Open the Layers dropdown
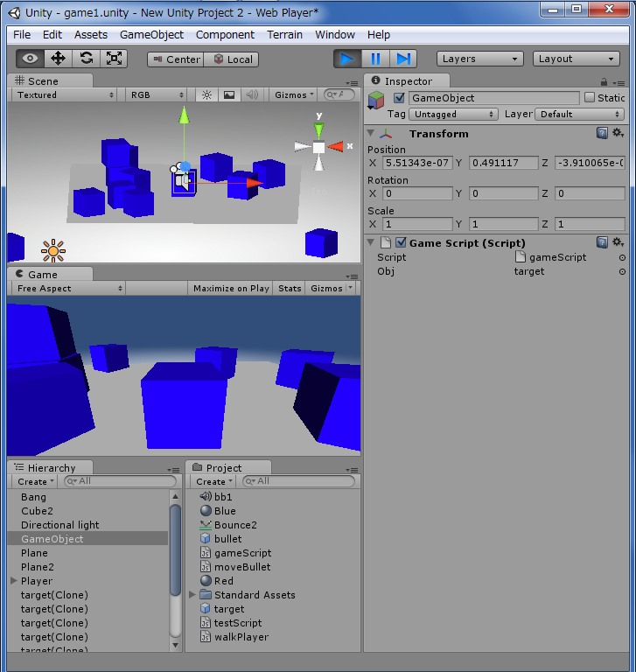The height and width of the screenshot is (672, 636). click(x=479, y=59)
